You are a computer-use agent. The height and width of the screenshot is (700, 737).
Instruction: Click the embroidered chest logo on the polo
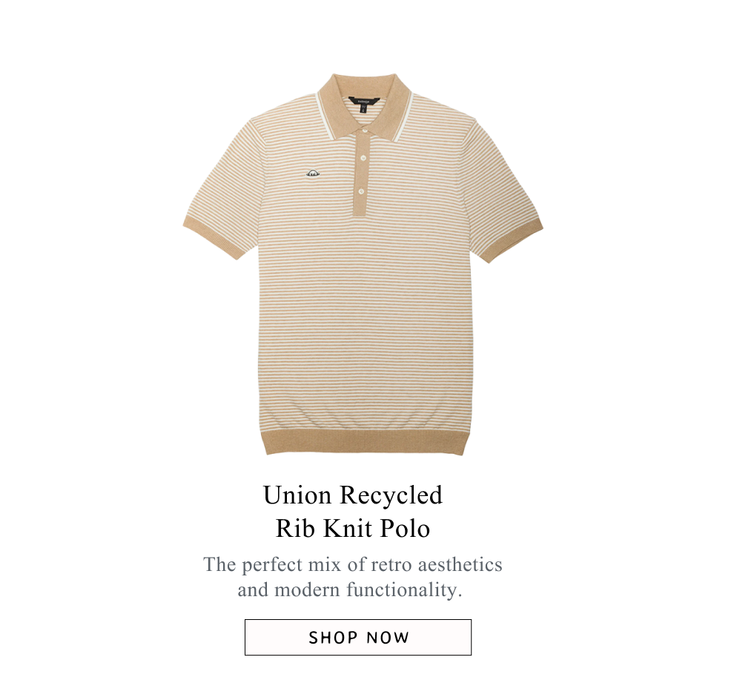click(313, 174)
